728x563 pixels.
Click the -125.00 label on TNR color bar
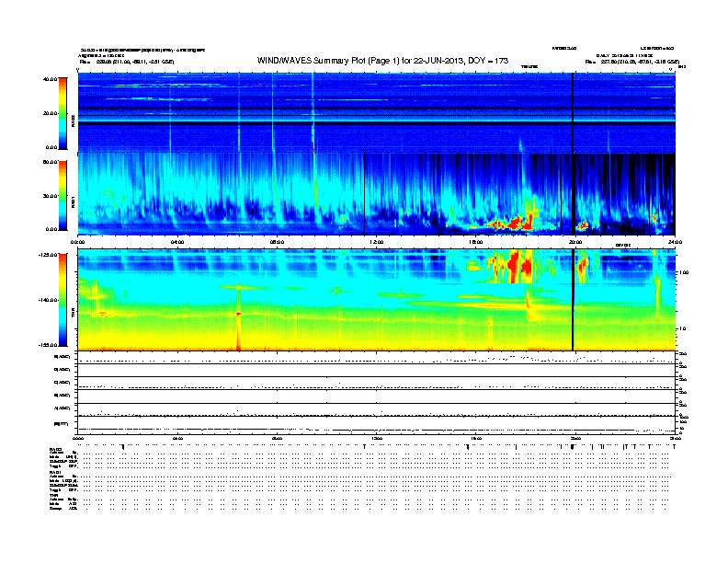pos(49,255)
